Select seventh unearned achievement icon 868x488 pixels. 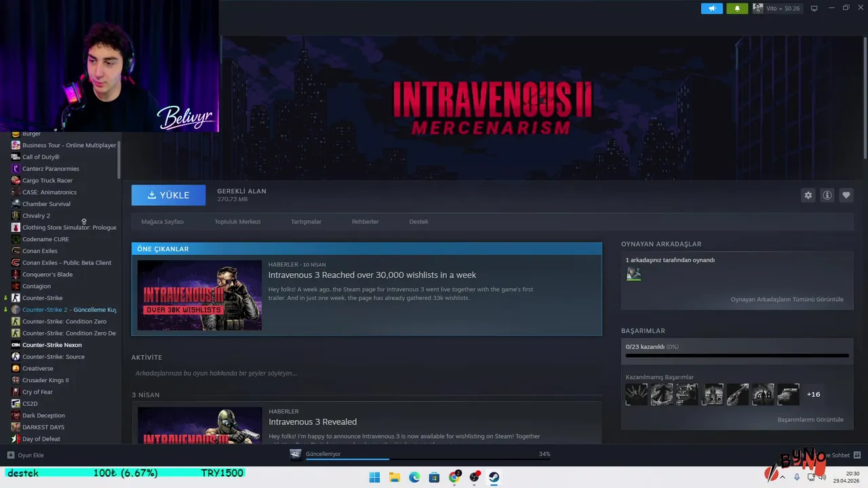coord(788,394)
